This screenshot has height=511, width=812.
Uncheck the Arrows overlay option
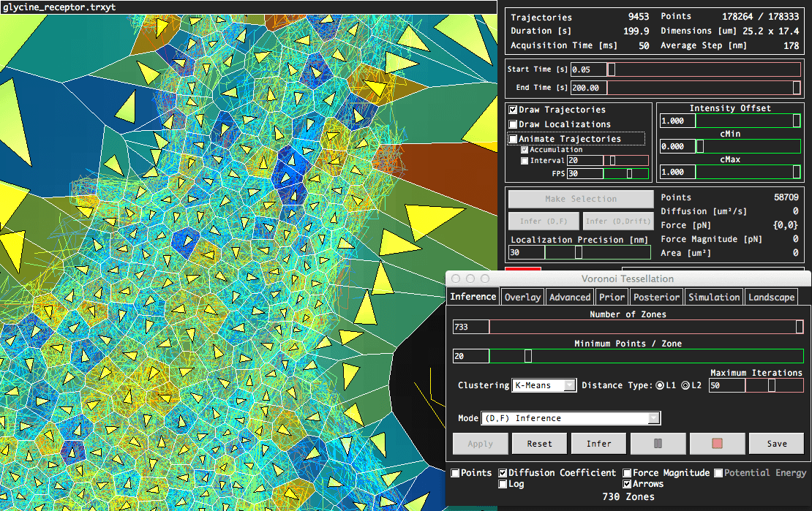pos(628,484)
